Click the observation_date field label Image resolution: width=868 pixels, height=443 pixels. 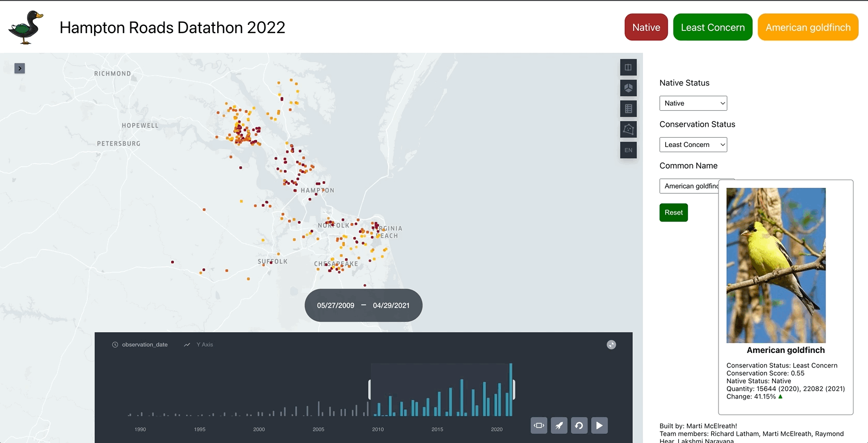coord(145,345)
